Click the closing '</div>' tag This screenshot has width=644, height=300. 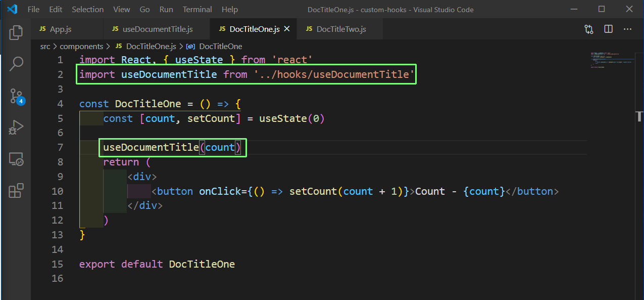(x=145, y=206)
